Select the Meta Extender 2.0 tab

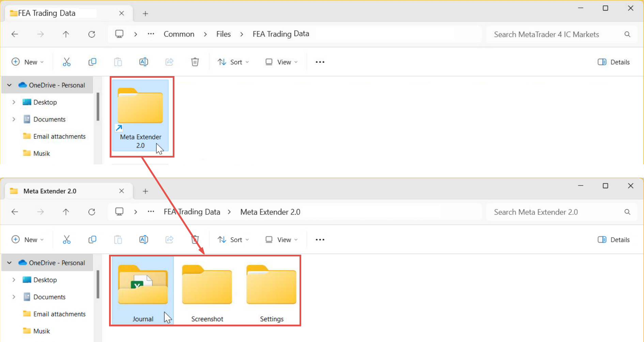68,191
